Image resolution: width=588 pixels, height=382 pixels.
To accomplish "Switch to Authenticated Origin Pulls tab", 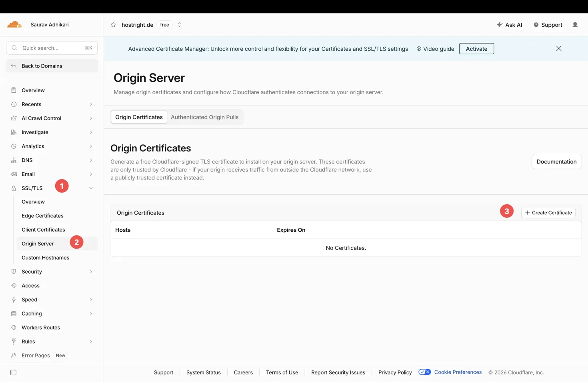I will pyautogui.click(x=204, y=117).
